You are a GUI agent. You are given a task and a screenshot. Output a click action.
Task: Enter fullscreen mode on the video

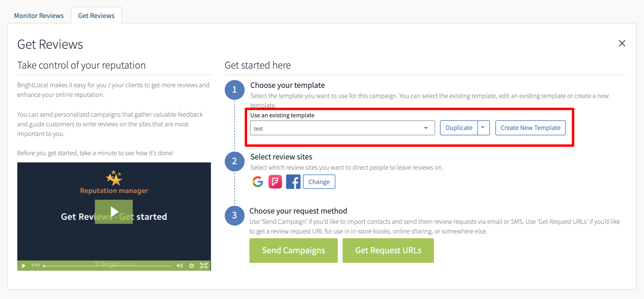(x=204, y=266)
